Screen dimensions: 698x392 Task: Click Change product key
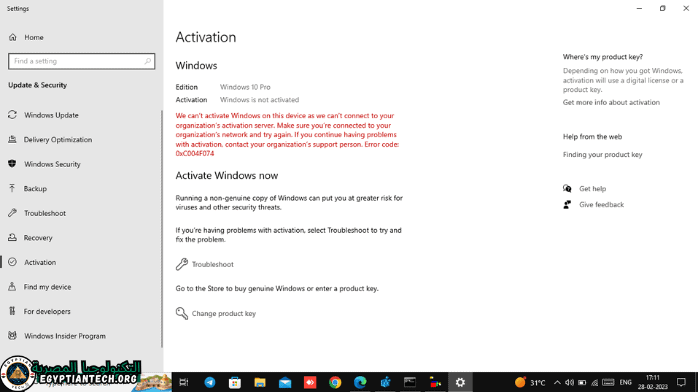216,313
